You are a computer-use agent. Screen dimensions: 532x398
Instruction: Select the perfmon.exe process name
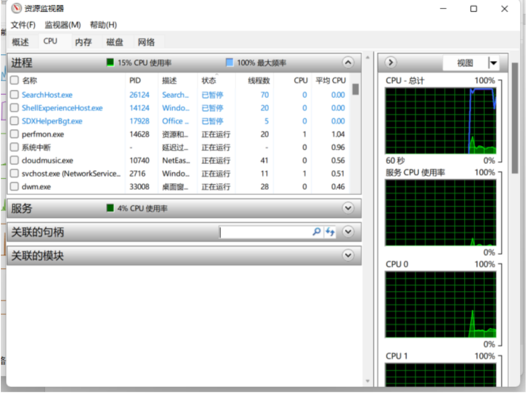click(43, 134)
